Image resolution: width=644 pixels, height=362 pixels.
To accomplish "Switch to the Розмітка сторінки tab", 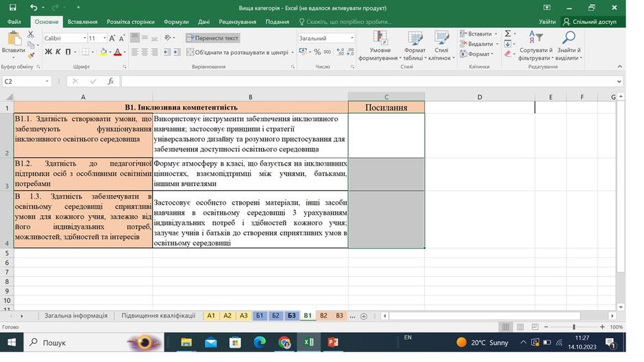I will [131, 22].
